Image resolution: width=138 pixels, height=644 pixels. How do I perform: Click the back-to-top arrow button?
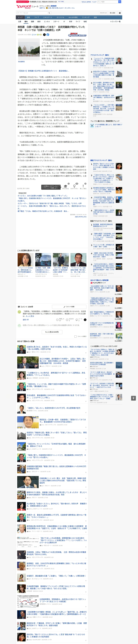(x=133, y=398)
